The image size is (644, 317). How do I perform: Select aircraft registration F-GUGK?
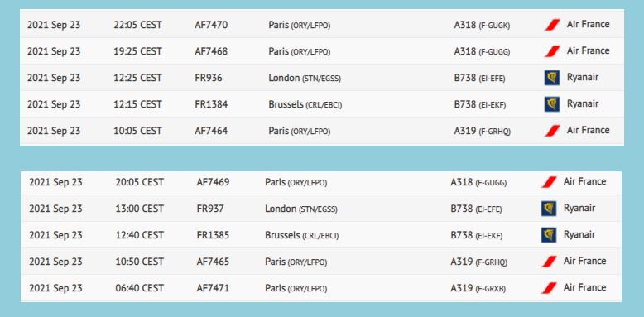494,26
